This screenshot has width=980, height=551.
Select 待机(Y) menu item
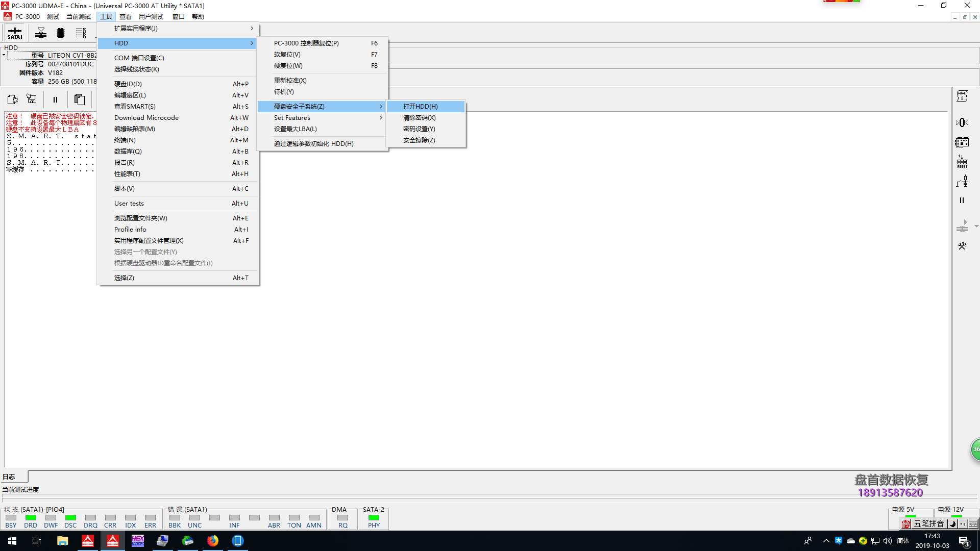click(322, 92)
